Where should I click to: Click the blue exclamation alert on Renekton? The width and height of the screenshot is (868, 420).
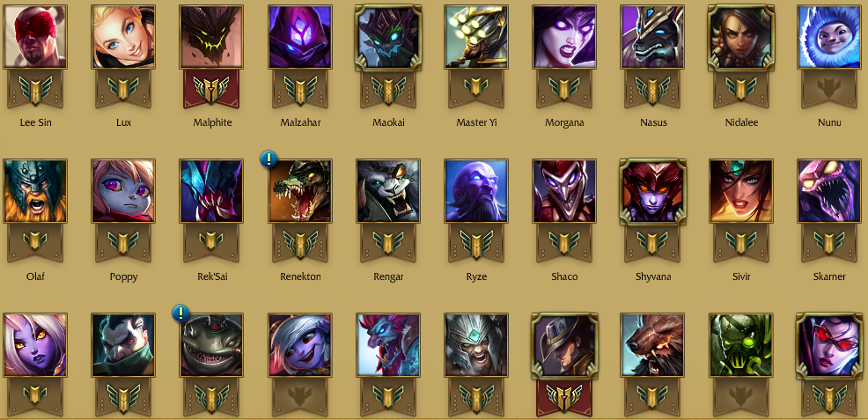268,158
